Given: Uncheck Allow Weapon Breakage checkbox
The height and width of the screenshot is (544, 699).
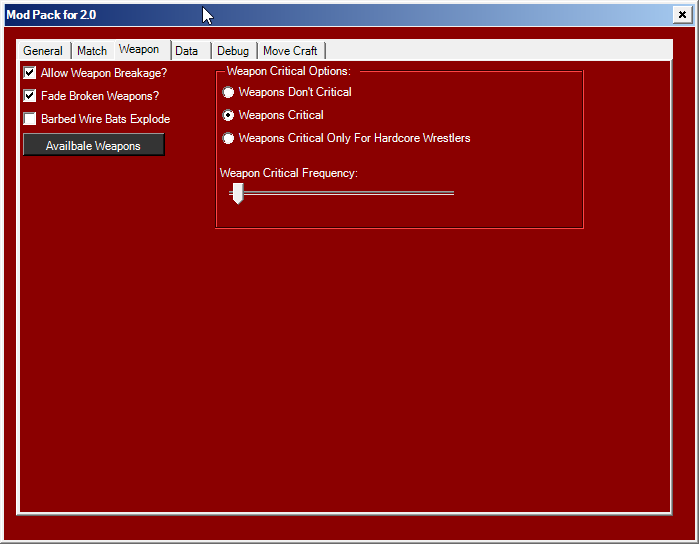Looking at the screenshot, I should (30, 73).
